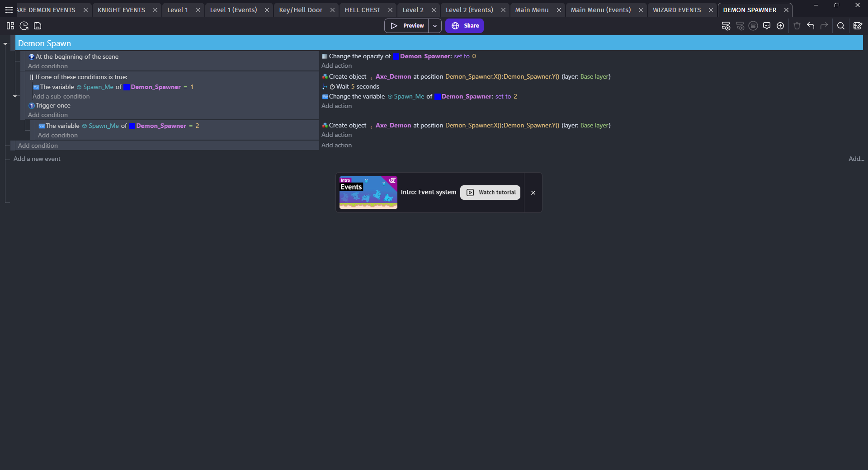
Task: Open preview options via the dropdown arrow
Action: (x=434, y=26)
